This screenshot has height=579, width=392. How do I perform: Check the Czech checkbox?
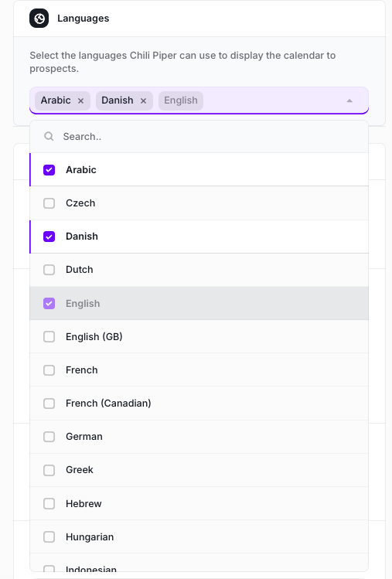tap(49, 203)
